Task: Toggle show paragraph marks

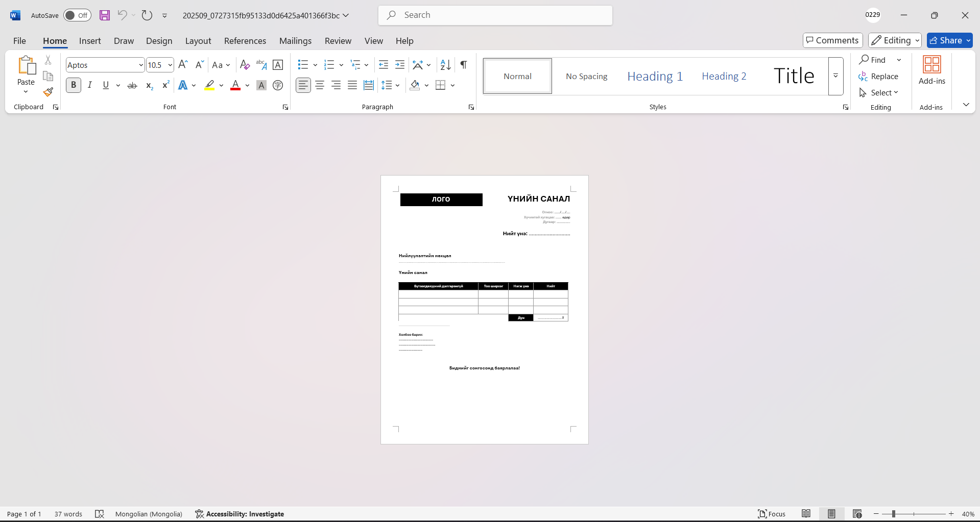Action: (x=464, y=65)
